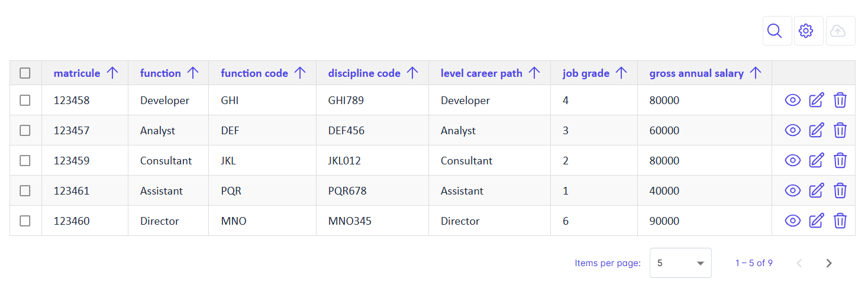This screenshot has height=288, width=868.
Task: Delete the Assistant row 123461
Action: (x=840, y=191)
